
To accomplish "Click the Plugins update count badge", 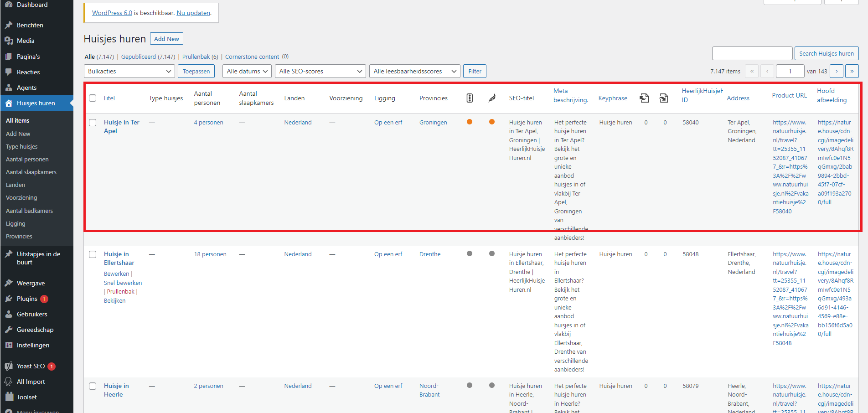I will coord(44,299).
